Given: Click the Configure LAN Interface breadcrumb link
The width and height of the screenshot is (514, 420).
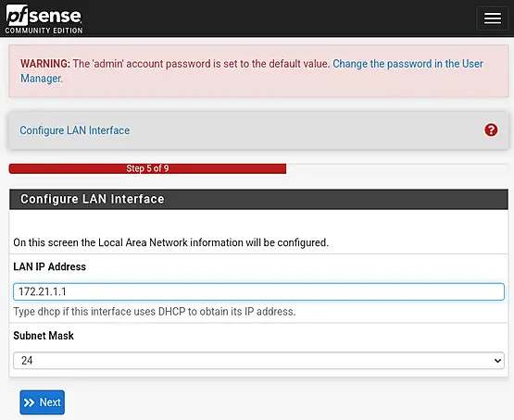Looking at the screenshot, I should click(75, 130).
